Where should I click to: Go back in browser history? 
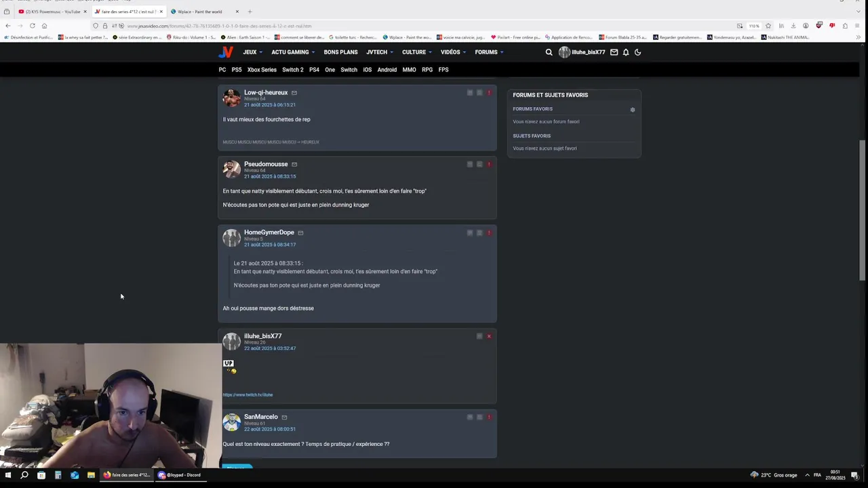point(7,26)
